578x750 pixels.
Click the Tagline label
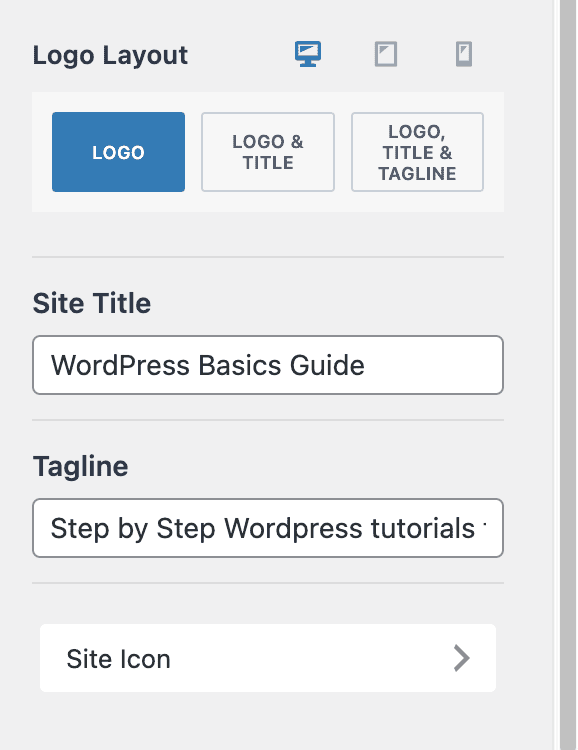click(80, 467)
